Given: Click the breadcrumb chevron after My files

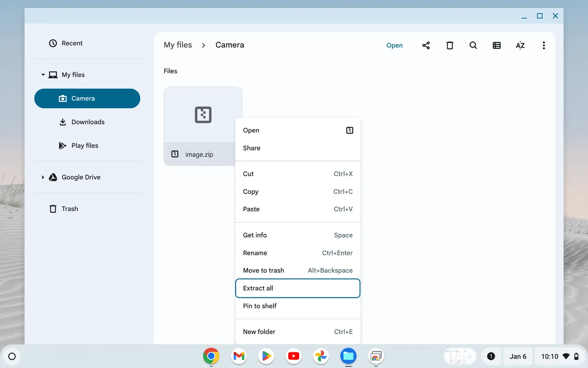Looking at the screenshot, I should 204,45.
